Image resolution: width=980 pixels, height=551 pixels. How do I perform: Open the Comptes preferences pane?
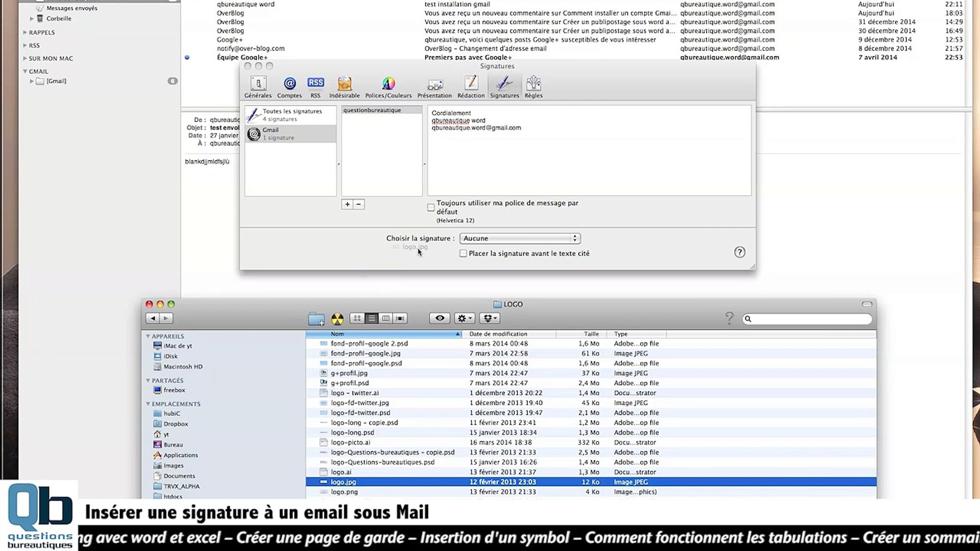point(289,86)
